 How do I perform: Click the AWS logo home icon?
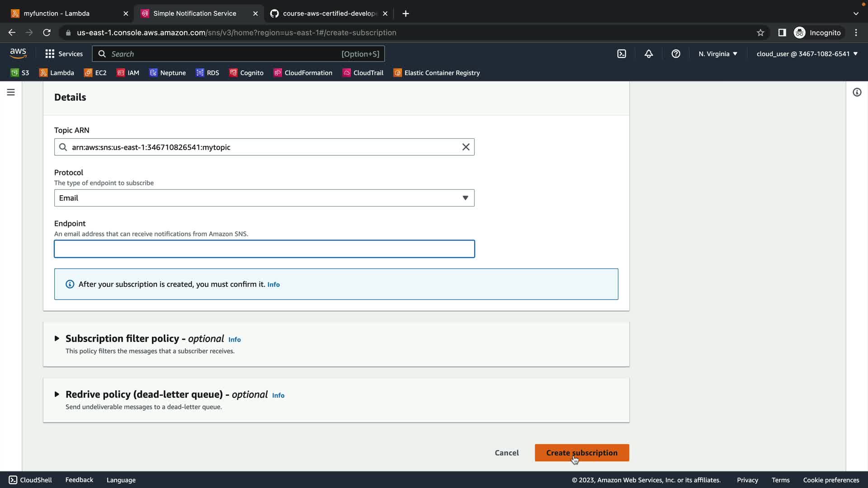tap(18, 53)
